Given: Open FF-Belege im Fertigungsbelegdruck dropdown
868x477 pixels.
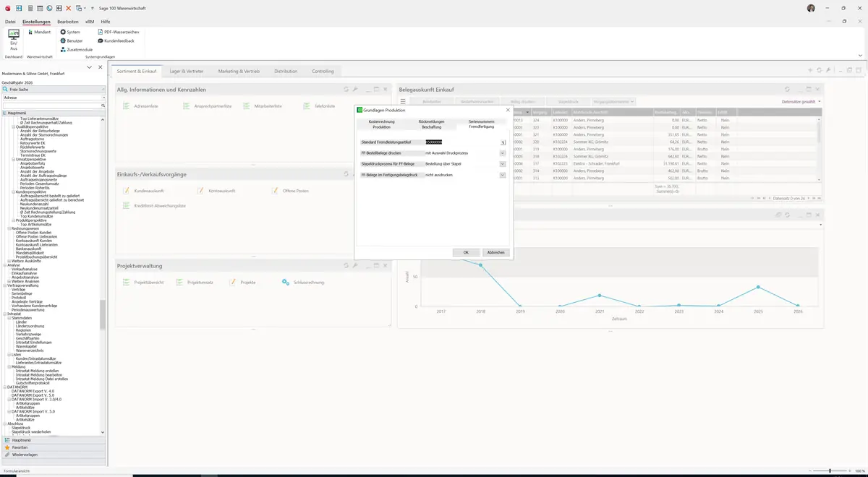Looking at the screenshot, I should (x=503, y=175).
